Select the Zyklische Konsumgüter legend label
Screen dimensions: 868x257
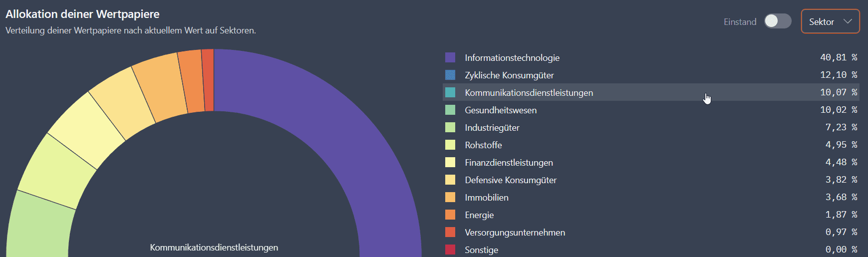[x=509, y=75]
